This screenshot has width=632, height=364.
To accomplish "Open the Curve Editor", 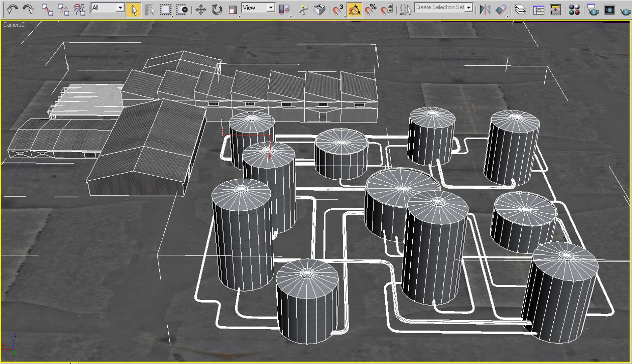I will 539,9.
